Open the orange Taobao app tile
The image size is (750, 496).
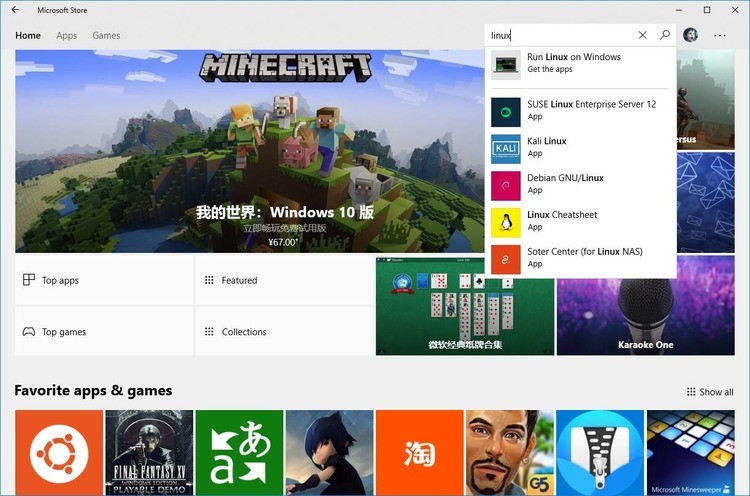[419, 452]
